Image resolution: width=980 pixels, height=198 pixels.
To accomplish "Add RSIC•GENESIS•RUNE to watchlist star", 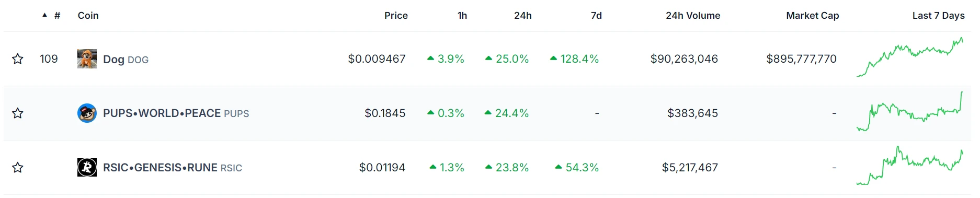I will tap(18, 168).
